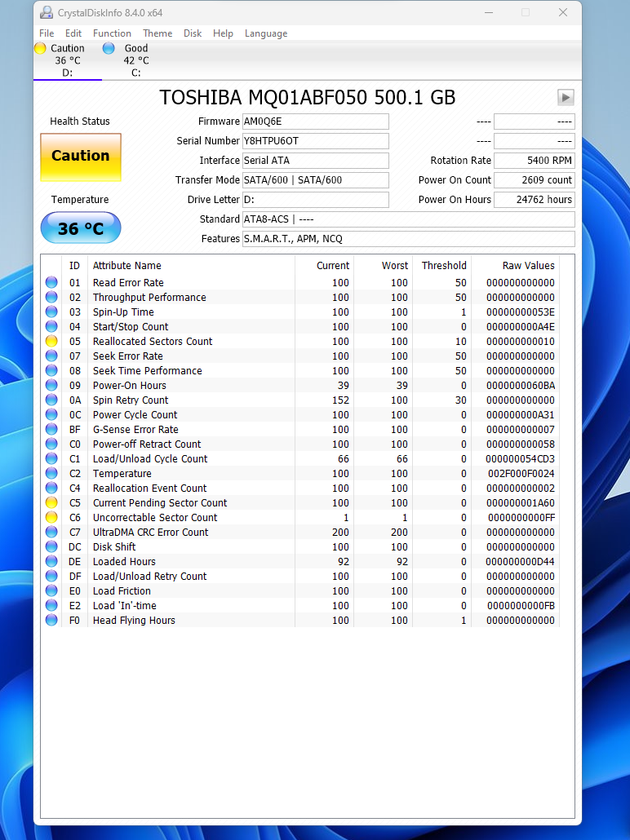
Task: Click the Power On Count value
Action: [x=534, y=180]
